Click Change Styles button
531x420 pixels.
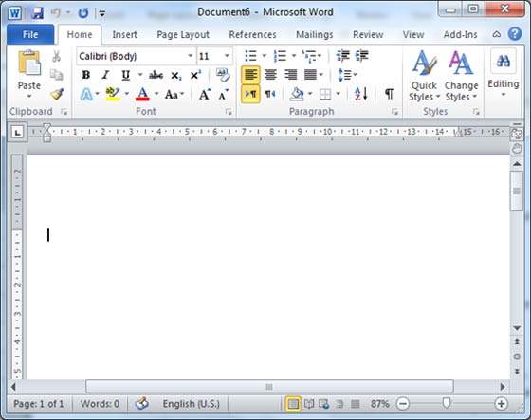[461, 76]
